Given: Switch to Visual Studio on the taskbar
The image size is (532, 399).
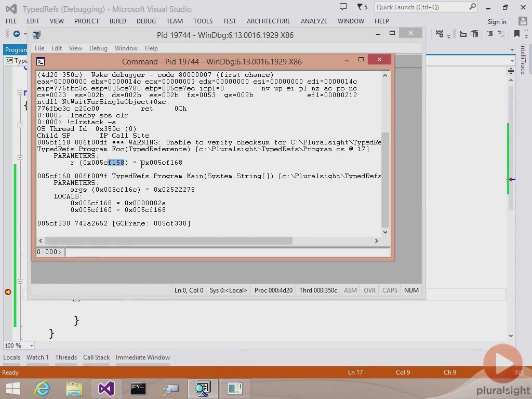Looking at the screenshot, I should click(x=106, y=389).
